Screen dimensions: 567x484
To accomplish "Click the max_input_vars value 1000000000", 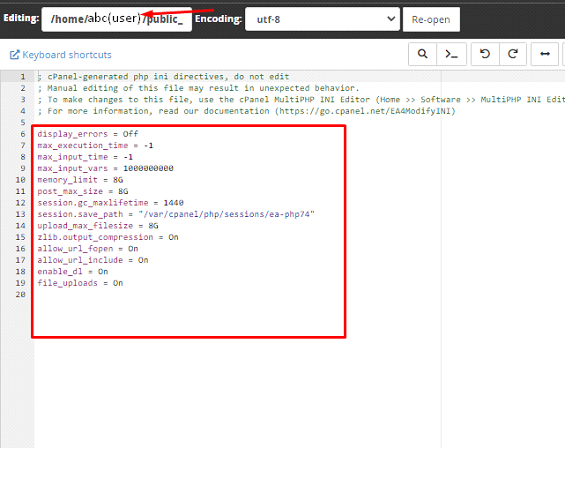I will 148,168.
